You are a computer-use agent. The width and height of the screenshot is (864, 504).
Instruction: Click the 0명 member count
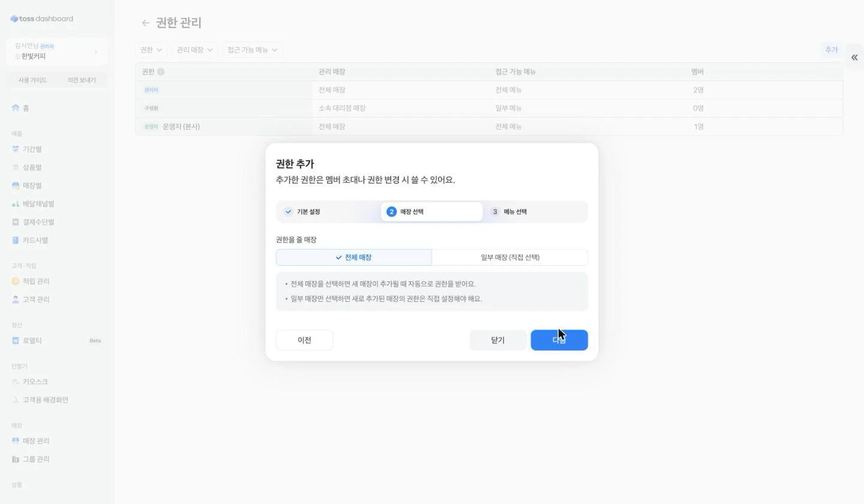point(698,109)
